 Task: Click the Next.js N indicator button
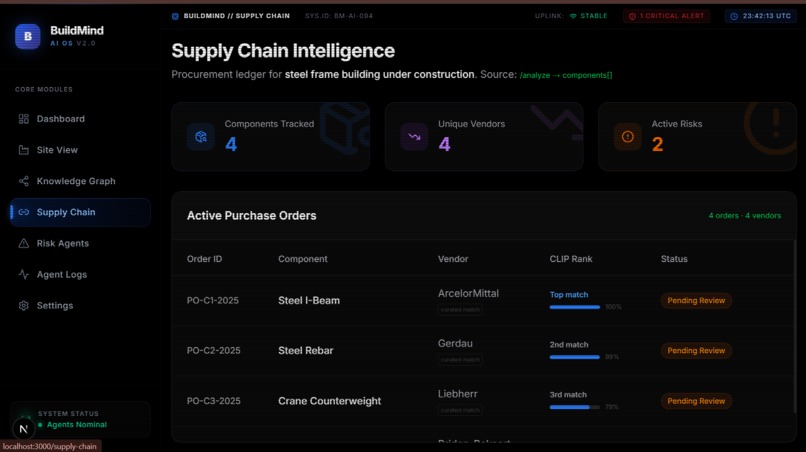24,429
